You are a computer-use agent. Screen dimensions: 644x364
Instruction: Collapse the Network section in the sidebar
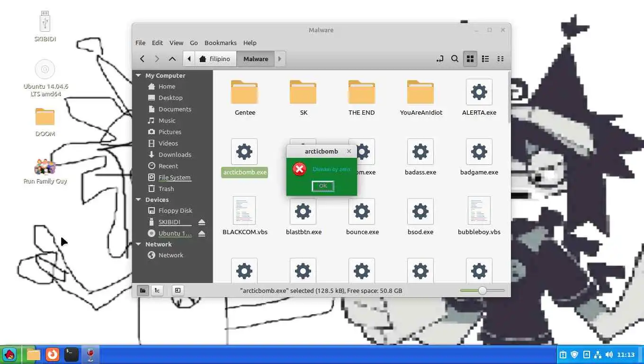pos(139,244)
